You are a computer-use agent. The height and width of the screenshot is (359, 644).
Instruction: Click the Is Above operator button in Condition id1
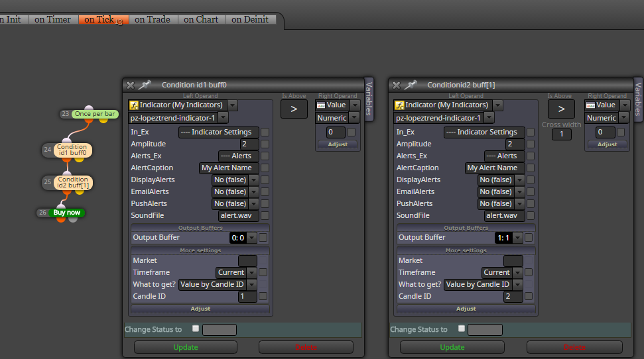(294, 109)
